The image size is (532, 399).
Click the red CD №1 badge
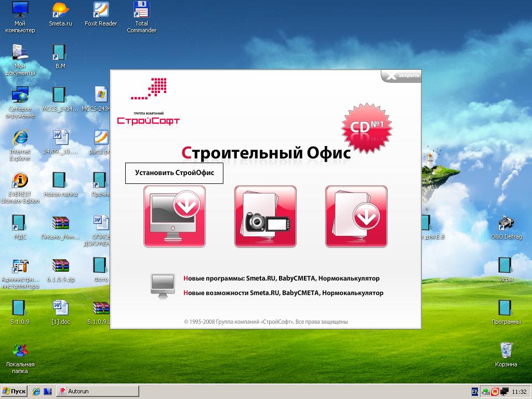pyautogui.click(x=367, y=128)
